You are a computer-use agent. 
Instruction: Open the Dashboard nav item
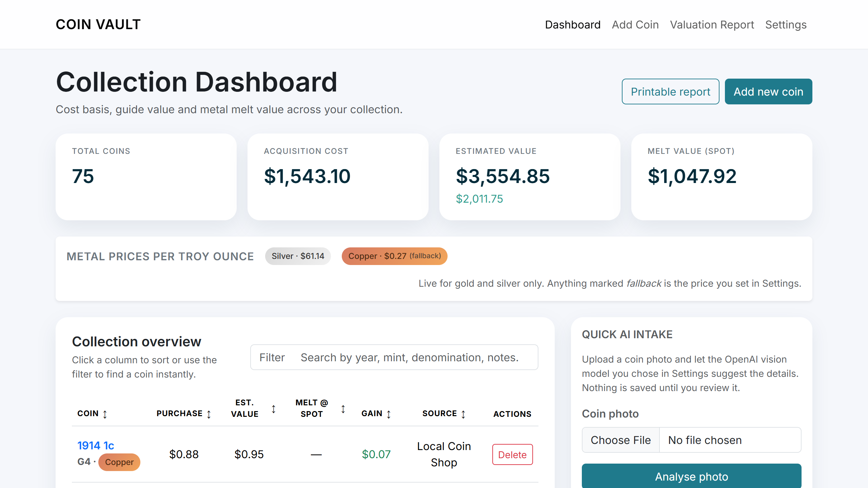coord(573,25)
